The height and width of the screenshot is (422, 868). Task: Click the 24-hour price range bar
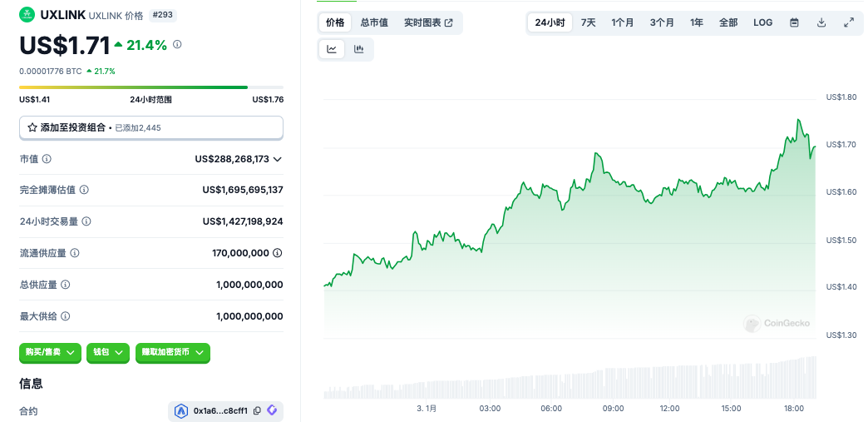tap(151, 87)
